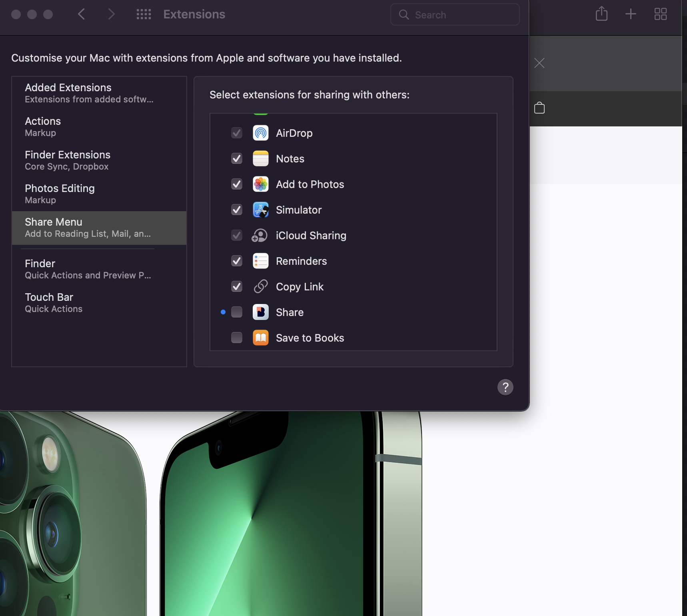Click the AirDrop app icon
The image size is (687, 616).
[x=261, y=133]
